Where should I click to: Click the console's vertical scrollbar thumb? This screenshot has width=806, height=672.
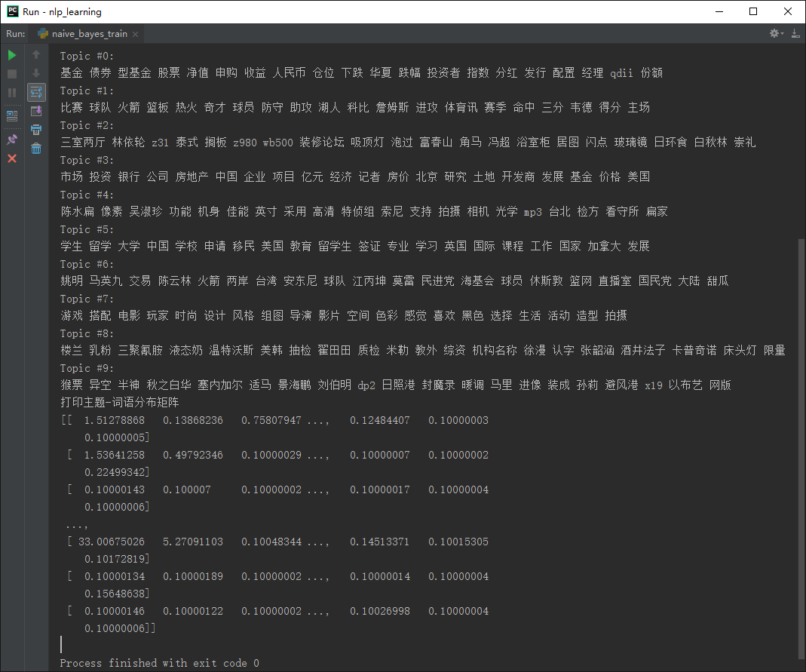(801, 447)
